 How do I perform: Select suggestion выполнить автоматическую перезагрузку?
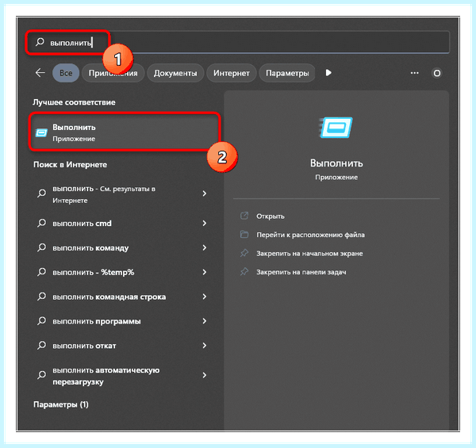click(x=106, y=376)
